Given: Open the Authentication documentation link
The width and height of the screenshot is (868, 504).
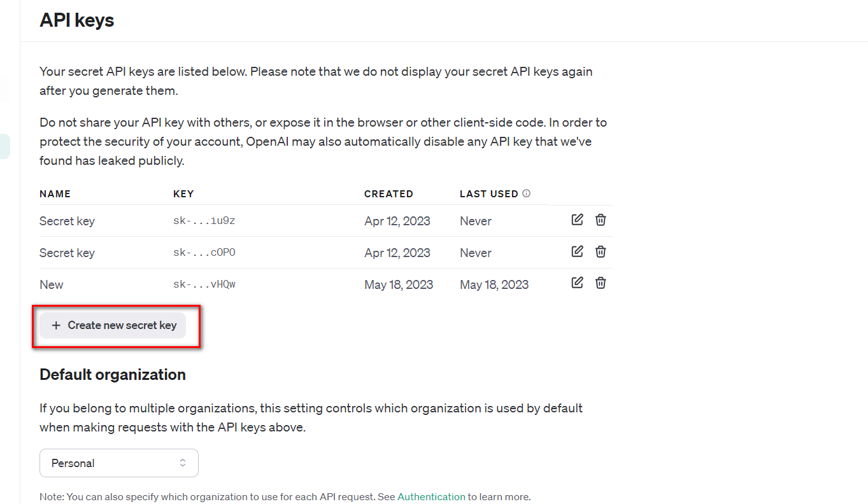Looking at the screenshot, I should tap(431, 496).
